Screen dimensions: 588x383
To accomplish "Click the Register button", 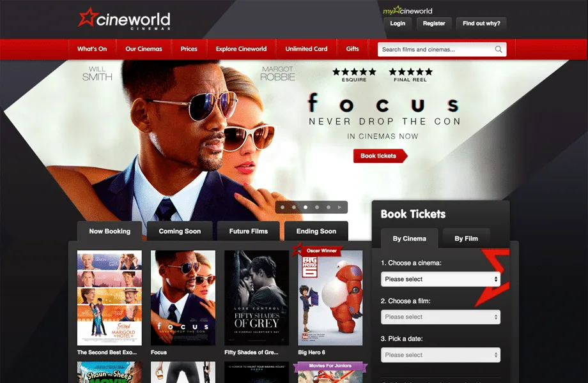I will [x=434, y=24].
